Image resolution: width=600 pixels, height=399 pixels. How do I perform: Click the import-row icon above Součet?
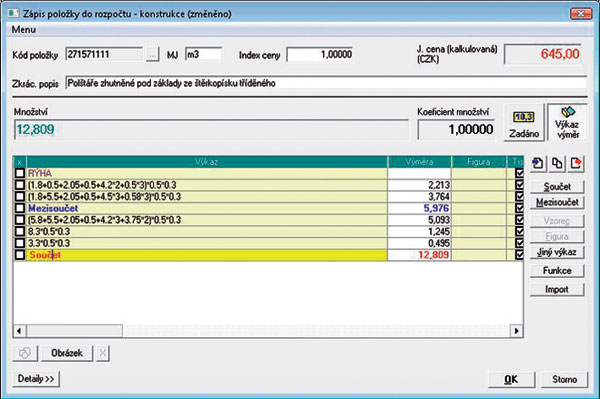click(538, 164)
